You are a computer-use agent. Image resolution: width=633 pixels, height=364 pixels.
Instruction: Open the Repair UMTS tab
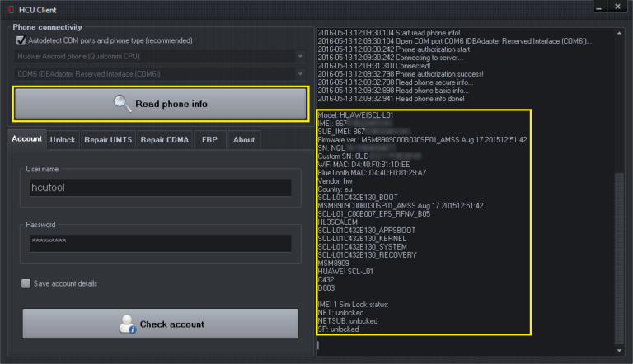coord(108,140)
